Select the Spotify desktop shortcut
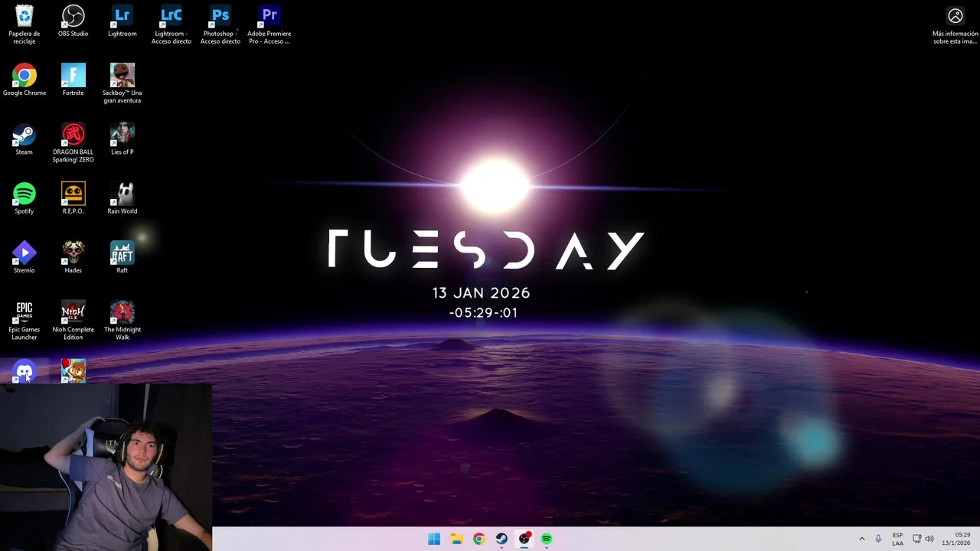This screenshot has width=980, height=551. (24, 198)
